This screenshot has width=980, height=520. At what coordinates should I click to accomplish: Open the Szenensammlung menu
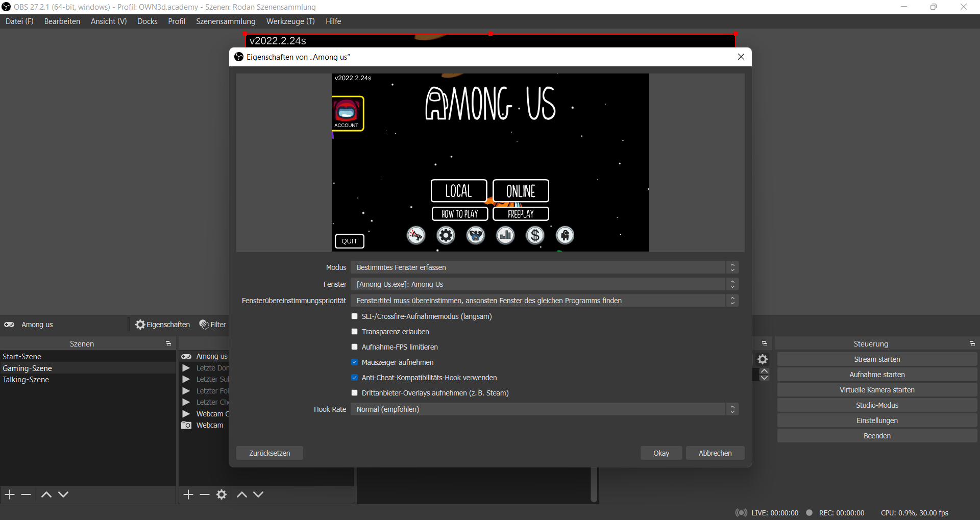226,21
